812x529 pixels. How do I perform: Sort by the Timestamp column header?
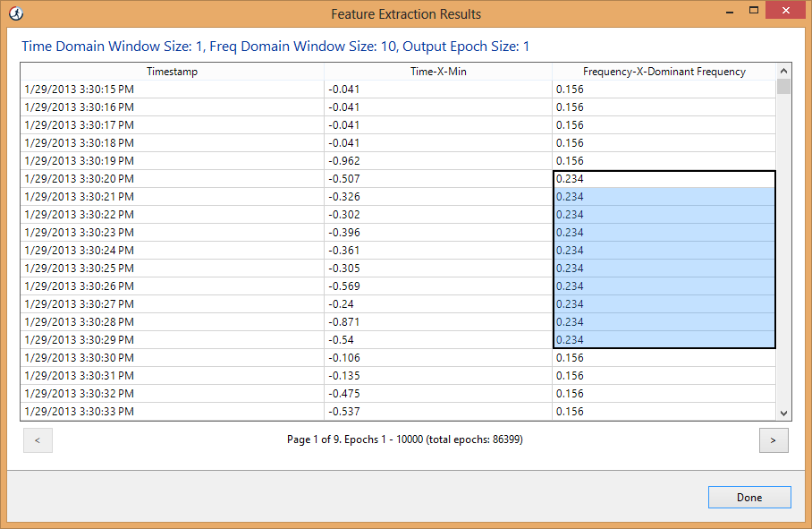(x=172, y=71)
